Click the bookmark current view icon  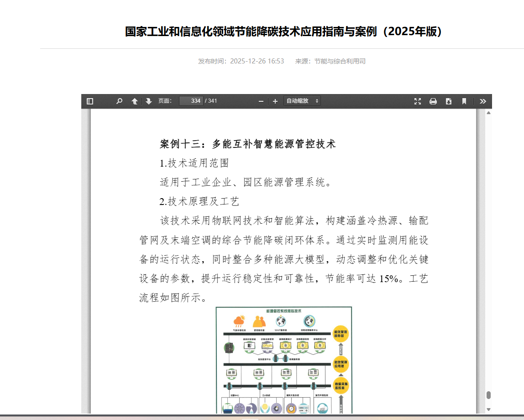click(464, 101)
